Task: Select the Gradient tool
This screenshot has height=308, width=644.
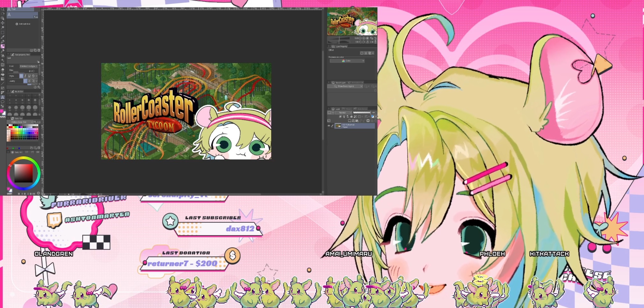Action: [x=3, y=79]
